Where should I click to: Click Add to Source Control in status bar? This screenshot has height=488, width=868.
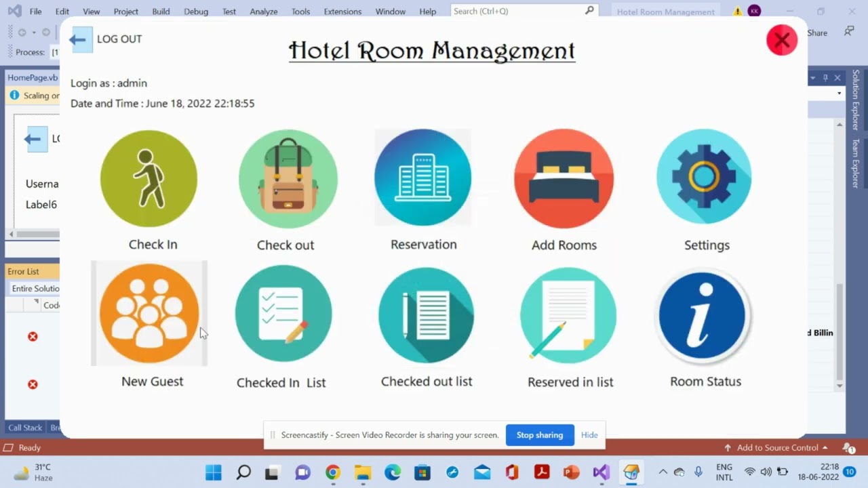point(776,447)
